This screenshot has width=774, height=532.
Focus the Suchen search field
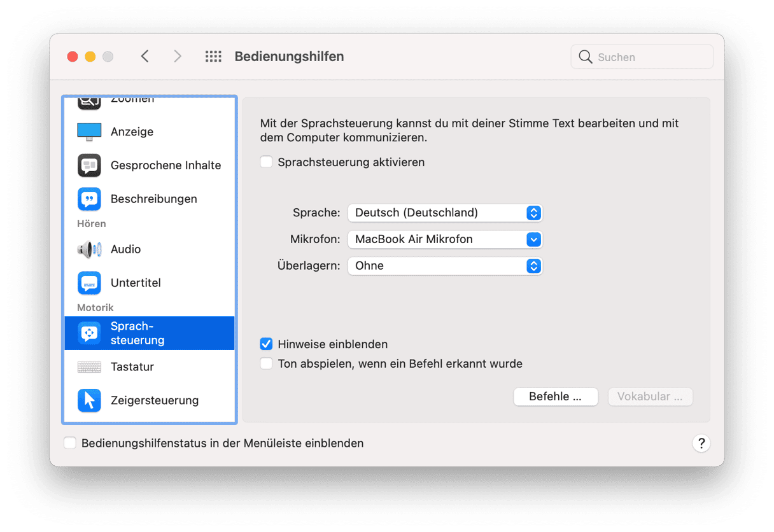pyautogui.click(x=642, y=57)
